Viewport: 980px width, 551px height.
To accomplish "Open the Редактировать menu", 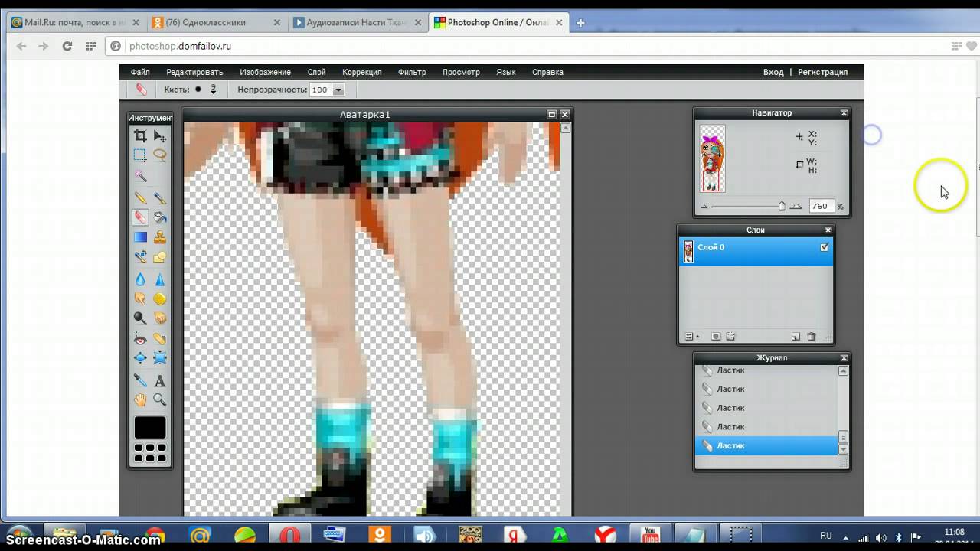I will 194,72.
